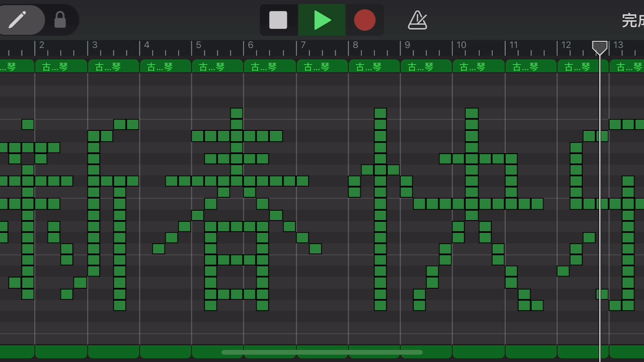Select the region header starting at bar 3

point(114,66)
